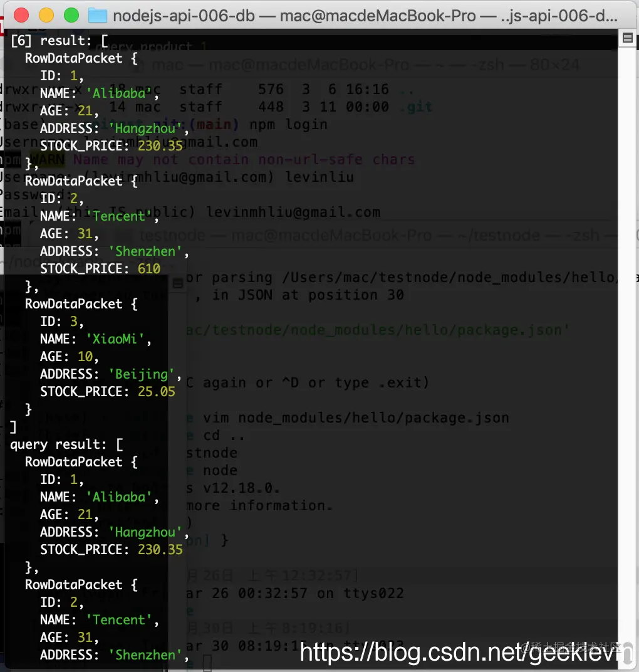Image resolution: width=639 pixels, height=672 pixels.
Task: Click the '[6] result: [' line
Action: pos(59,41)
